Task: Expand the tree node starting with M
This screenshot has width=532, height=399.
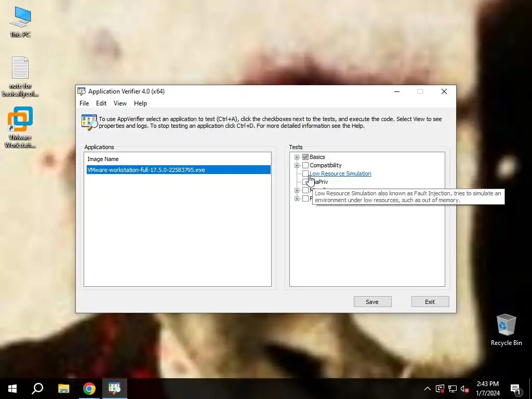Action: pyautogui.click(x=297, y=190)
